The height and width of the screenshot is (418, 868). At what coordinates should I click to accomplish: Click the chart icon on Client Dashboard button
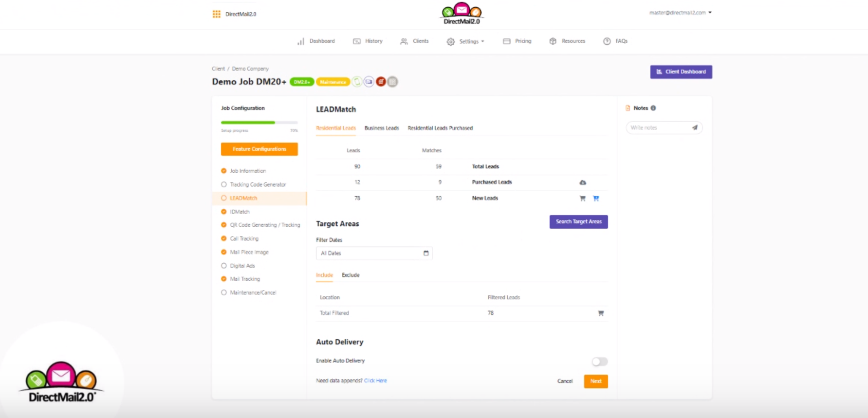(x=659, y=72)
